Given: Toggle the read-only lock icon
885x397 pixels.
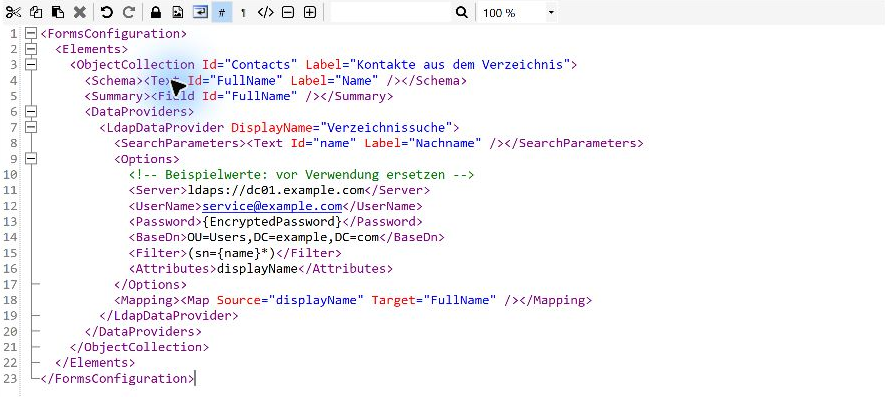Looking at the screenshot, I should pos(156,12).
